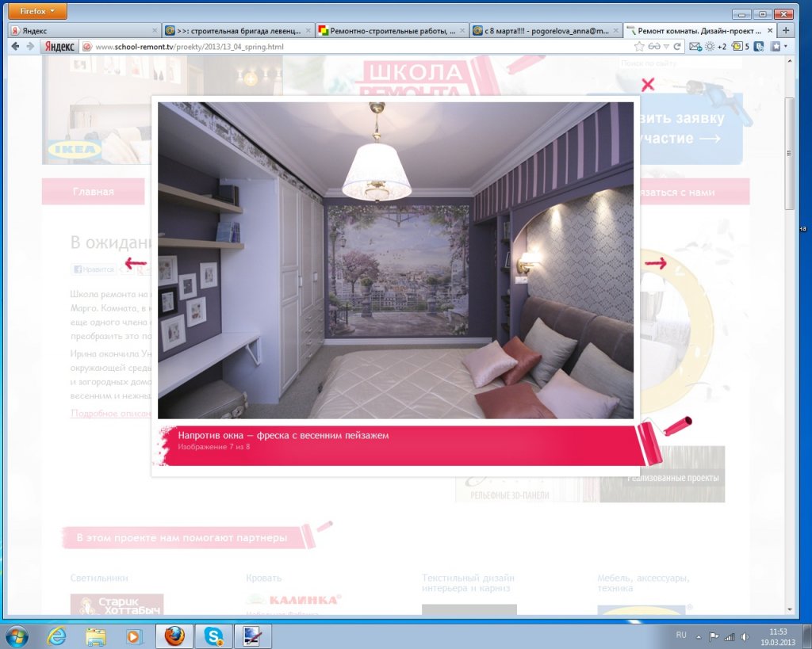Image resolution: width=812 pixels, height=649 pixels.
Task: Click the weather +2 toolbar icon
Action: [716, 47]
